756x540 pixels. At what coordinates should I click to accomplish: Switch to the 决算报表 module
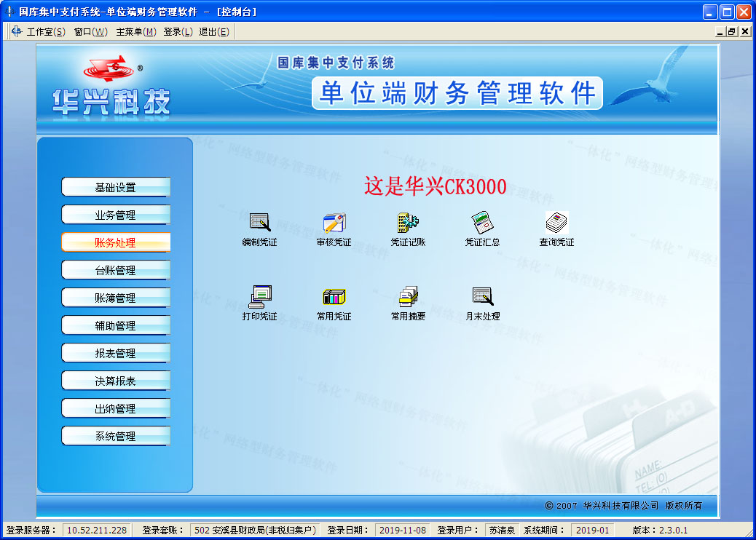(116, 381)
